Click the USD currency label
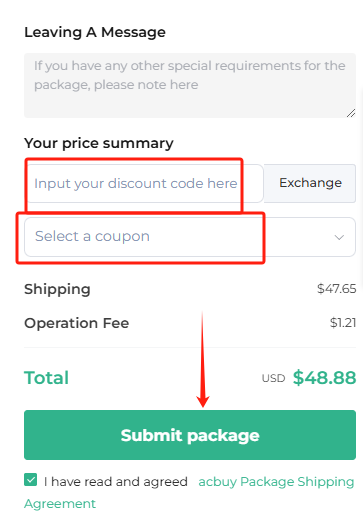 (274, 379)
